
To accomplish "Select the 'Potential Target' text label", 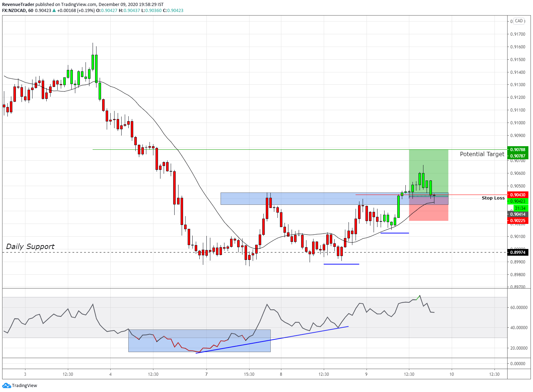I will [x=482, y=154].
